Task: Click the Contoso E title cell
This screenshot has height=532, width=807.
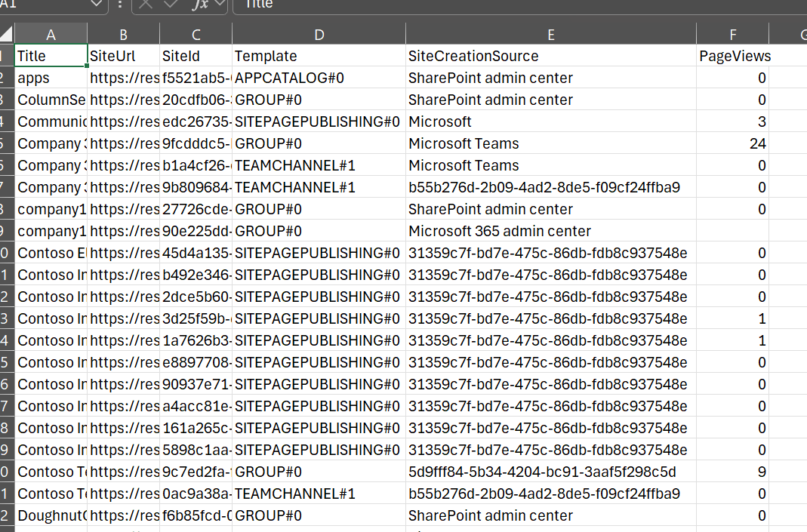Action: pyautogui.click(x=51, y=253)
